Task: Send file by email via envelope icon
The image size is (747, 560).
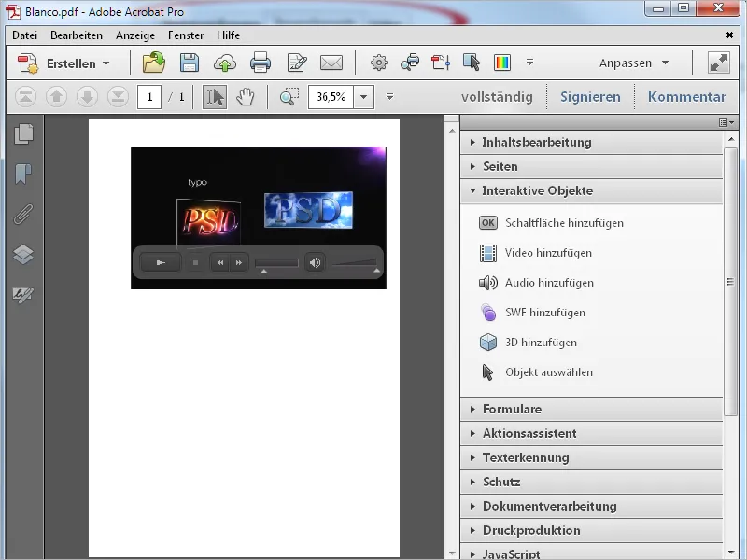Action: tap(331, 63)
